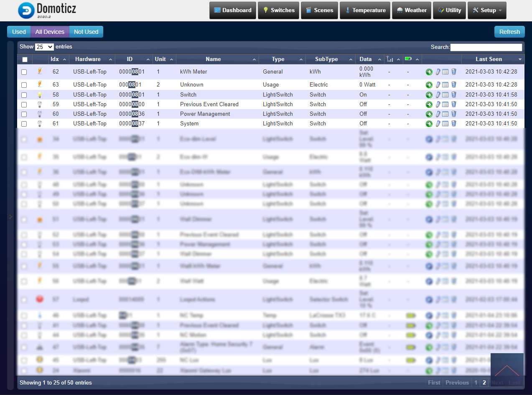532x395 pixels.
Task: Click delete trash icon for Unknown row
Action: [453, 85]
